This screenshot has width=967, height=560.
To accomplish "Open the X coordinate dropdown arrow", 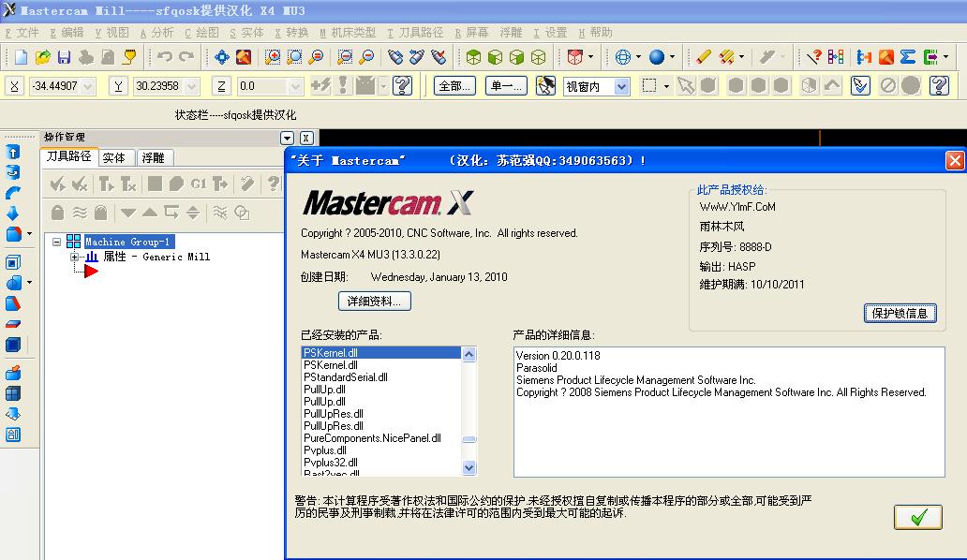I will (x=87, y=86).
